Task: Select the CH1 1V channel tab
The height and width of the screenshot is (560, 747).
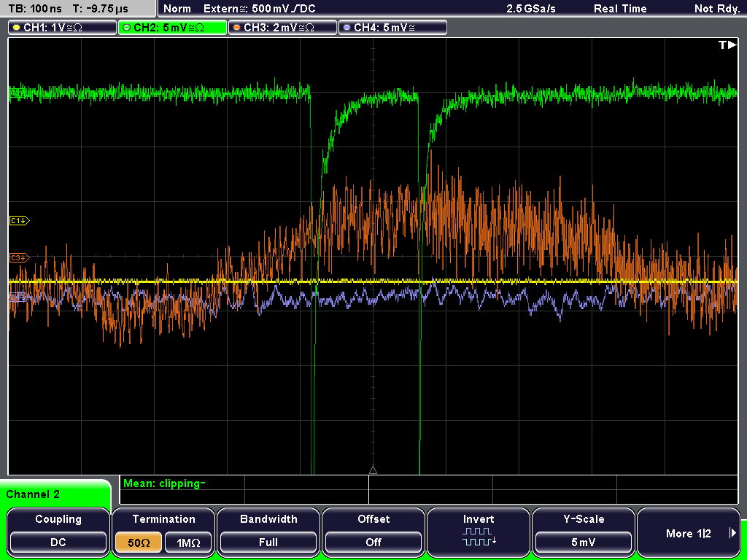Action: point(63,28)
